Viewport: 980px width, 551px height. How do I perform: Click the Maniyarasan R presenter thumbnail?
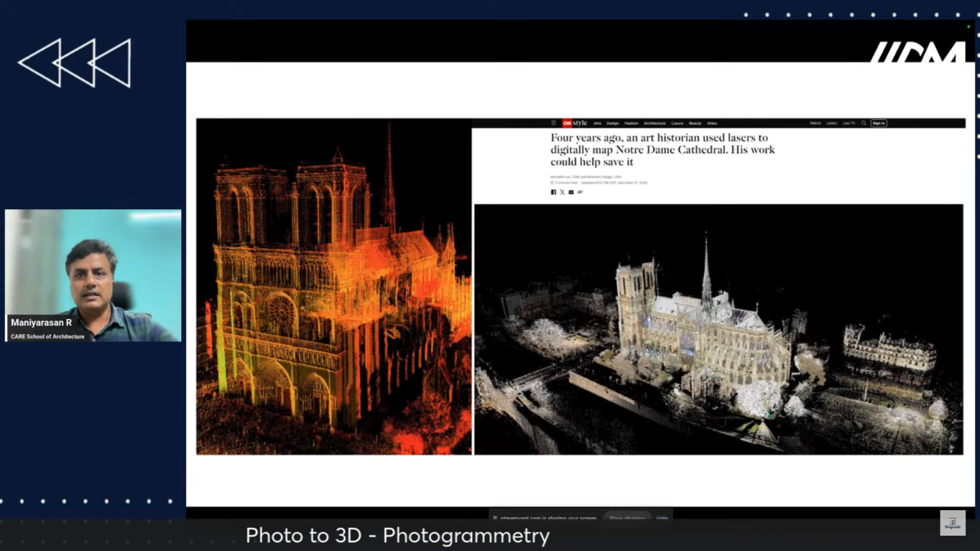pos(93,275)
